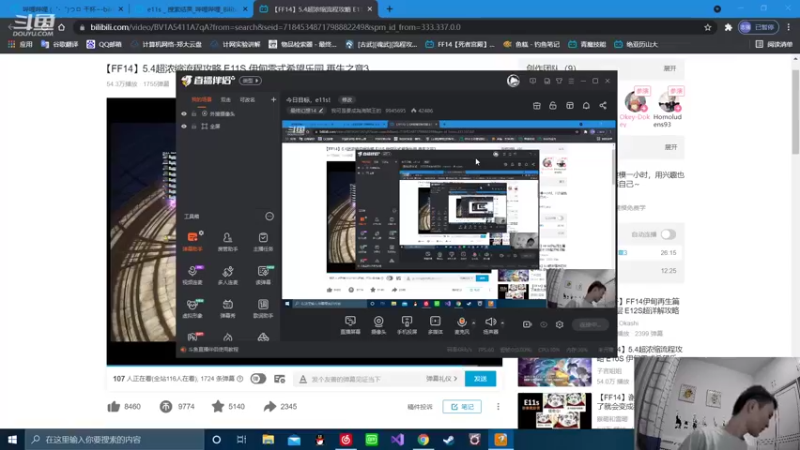This screenshot has height=450, width=800.
Task: Open a new Chrome tab
Action: (x=389, y=9)
